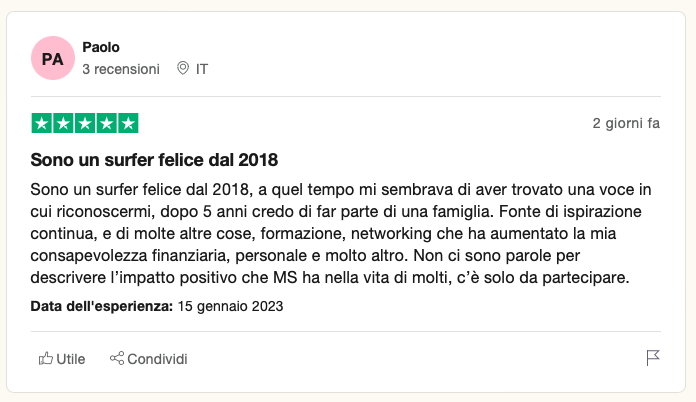This screenshot has height=402, width=696.
Task: Click the share icon
Action: [116, 359]
